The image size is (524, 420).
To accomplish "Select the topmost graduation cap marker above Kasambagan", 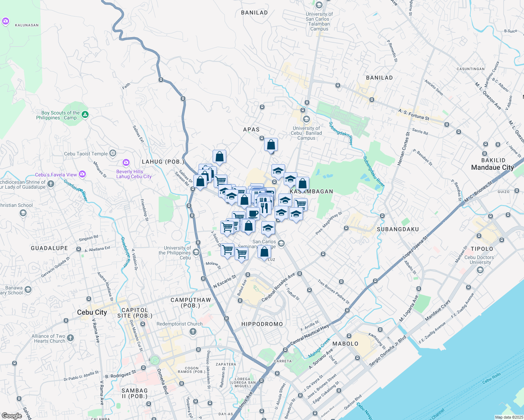I will (x=278, y=171).
